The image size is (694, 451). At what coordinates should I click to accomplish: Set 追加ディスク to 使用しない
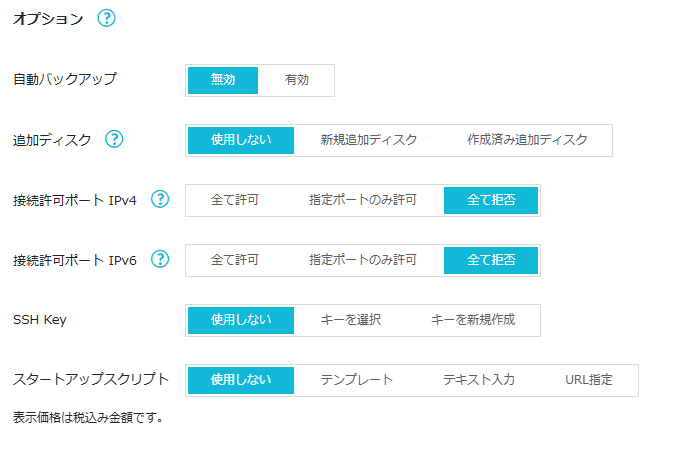241,140
